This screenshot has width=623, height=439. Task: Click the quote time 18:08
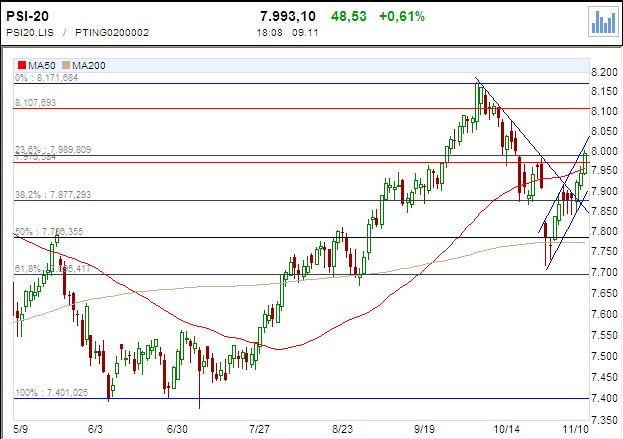pyautogui.click(x=269, y=33)
